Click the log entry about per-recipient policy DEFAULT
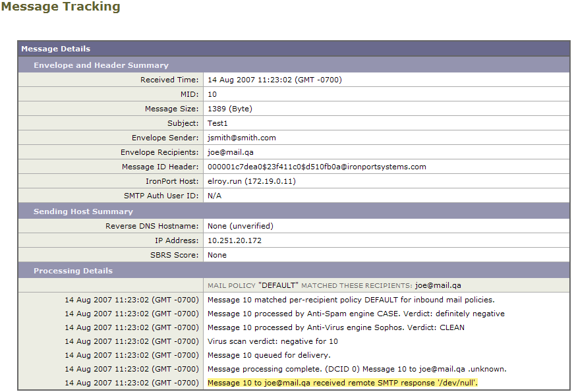572x392 pixels. [351, 300]
